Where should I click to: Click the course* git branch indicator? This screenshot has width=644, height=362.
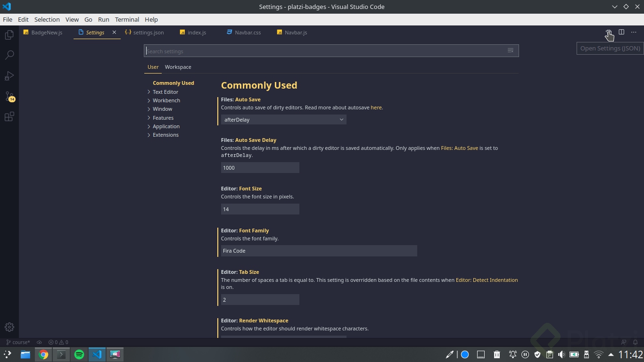[x=18, y=342]
